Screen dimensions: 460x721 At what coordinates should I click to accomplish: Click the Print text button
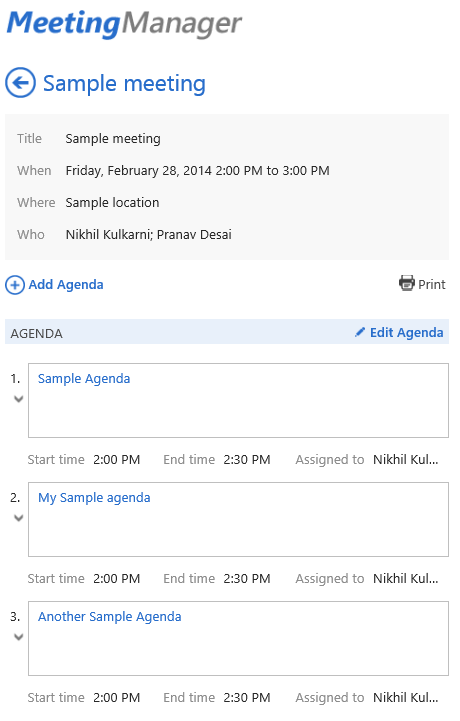431,285
